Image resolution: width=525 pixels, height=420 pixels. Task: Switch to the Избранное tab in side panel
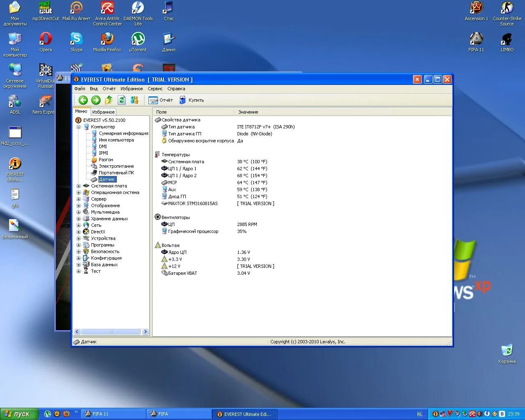[103, 112]
